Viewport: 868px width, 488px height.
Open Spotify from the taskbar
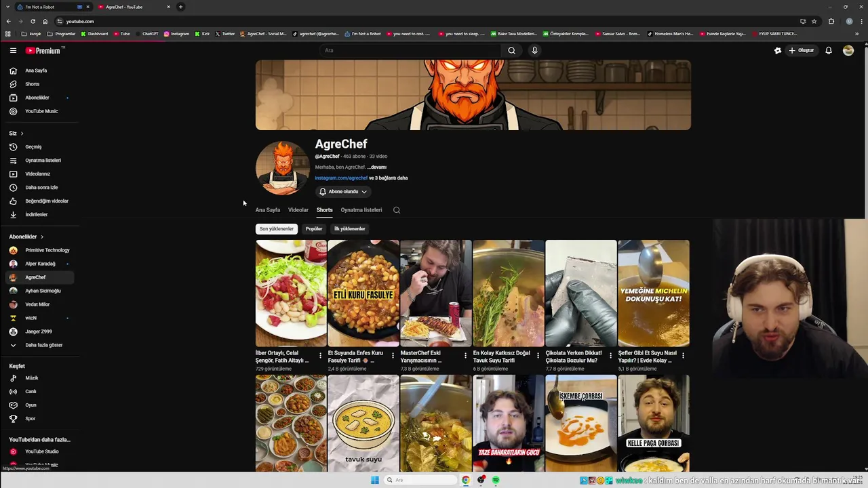pyautogui.click(x=496, y=480)
